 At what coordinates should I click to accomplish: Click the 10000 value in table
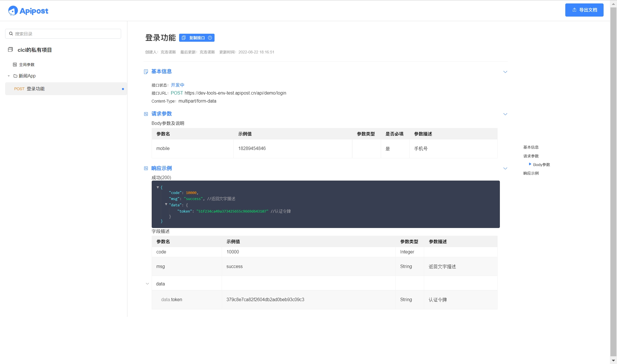click(233, 252)
